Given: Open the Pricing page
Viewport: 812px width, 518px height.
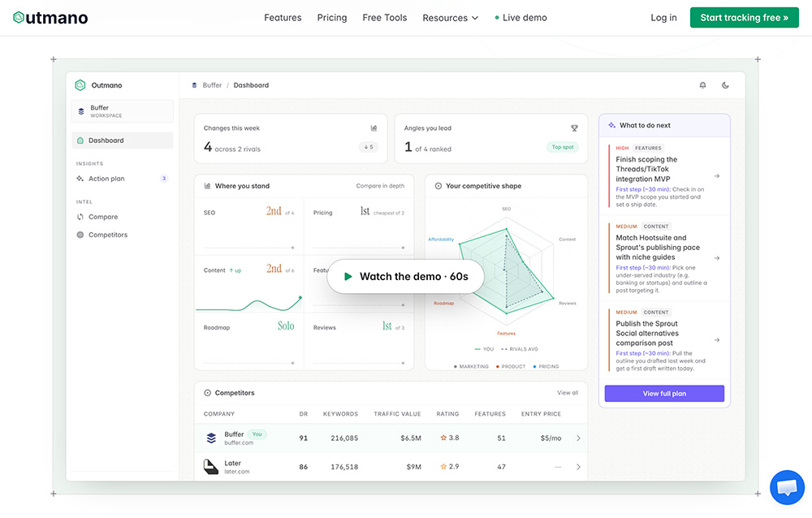Looking at the screenshot, I should click(x=332, y=18).
